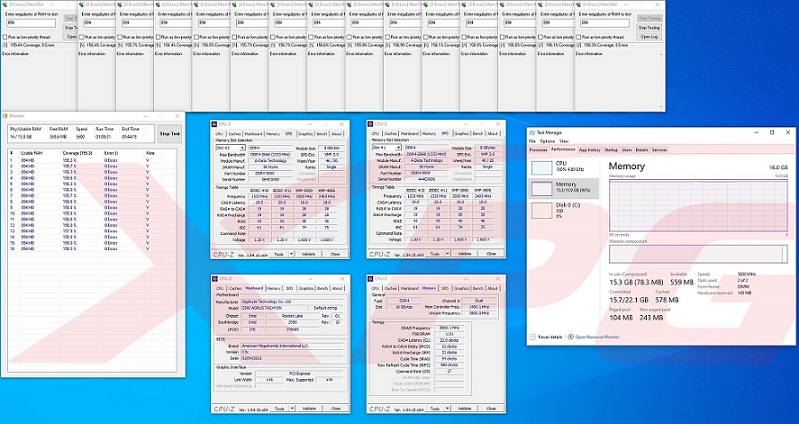Open the Options menu in Task Manager
The height and width of the screenshot is (424, 799).
549,141
